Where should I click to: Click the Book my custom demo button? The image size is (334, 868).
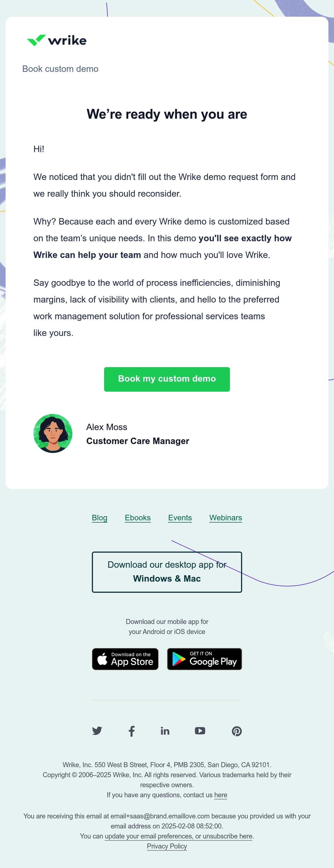pos(167,379)
